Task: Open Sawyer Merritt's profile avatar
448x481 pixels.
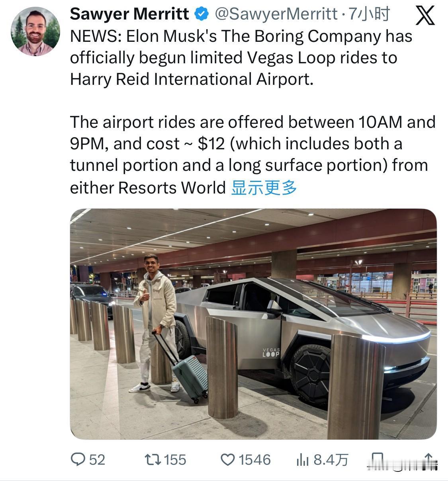Action: 35,31
